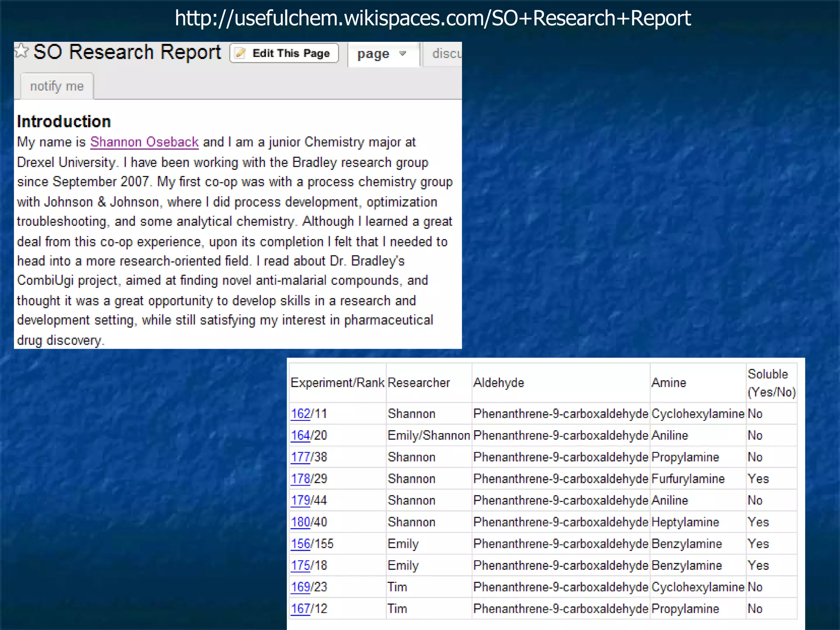This screenshot has height=630, width=840.
Task: Open experiment 156 link
Action: (x=301, y=544)
